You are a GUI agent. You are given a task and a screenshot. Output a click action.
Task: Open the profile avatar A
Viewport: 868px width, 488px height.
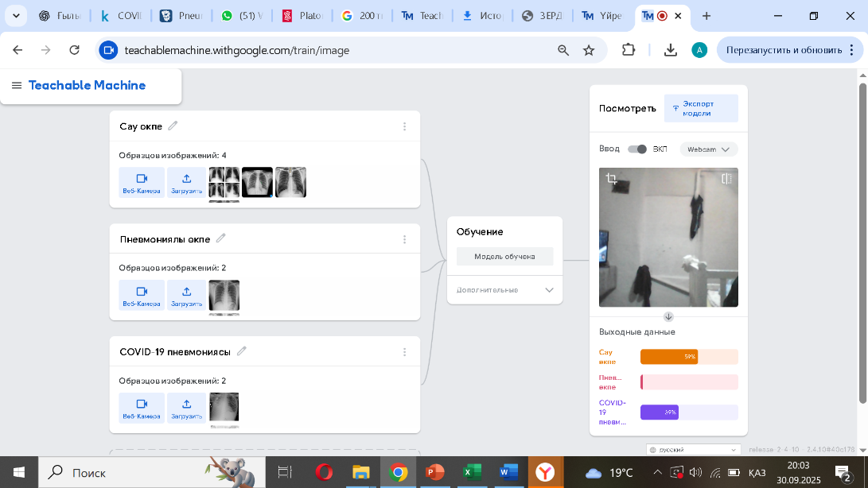pos(699,50)
